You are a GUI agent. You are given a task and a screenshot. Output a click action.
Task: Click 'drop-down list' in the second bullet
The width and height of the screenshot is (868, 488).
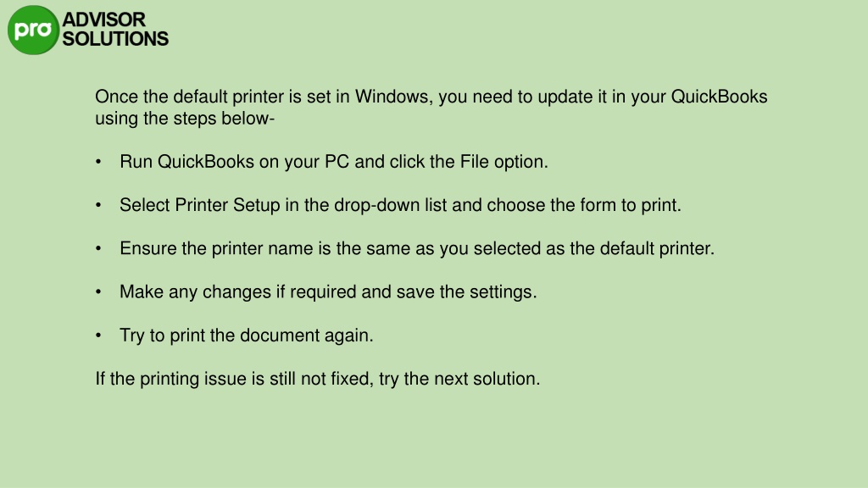click(x=390, y=205)
